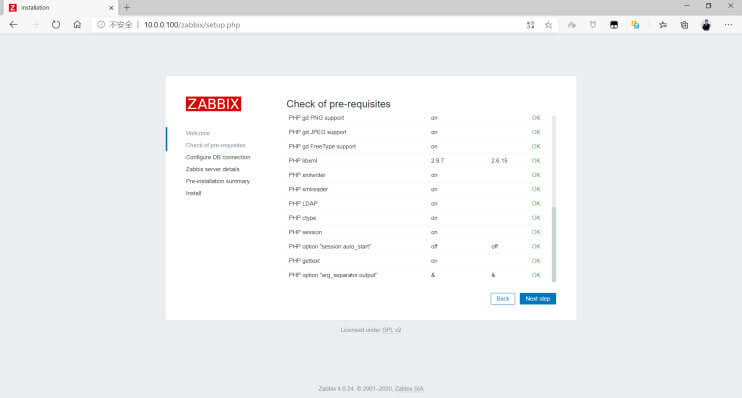Click the Check of pre-requisites heading

tap(338, 104)
